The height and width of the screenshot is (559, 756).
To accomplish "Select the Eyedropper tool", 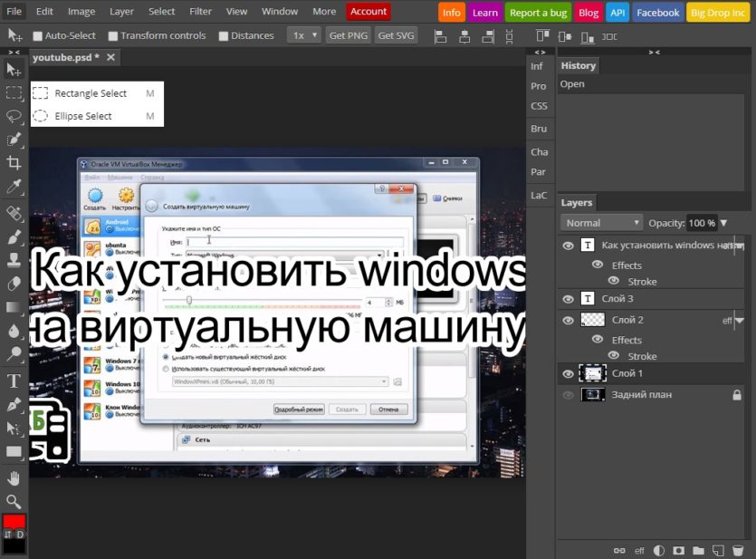I will [x=14, y=186].
